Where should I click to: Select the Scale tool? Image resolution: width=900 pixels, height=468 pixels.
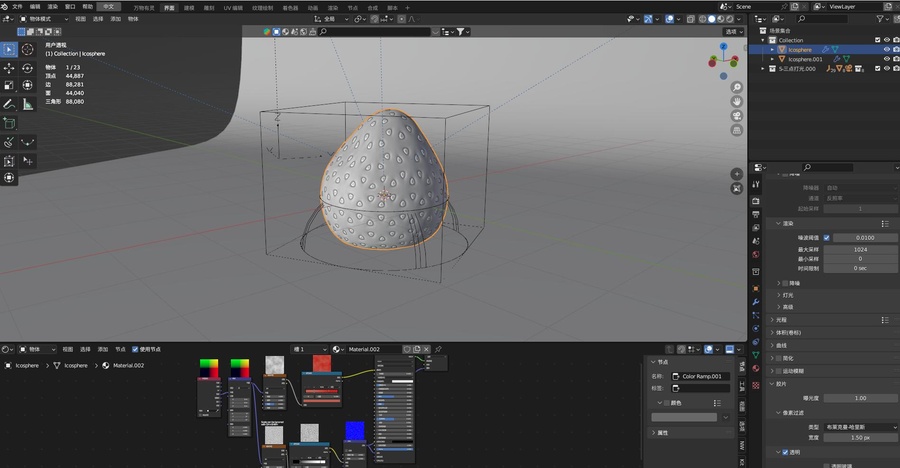coord(9,86)
